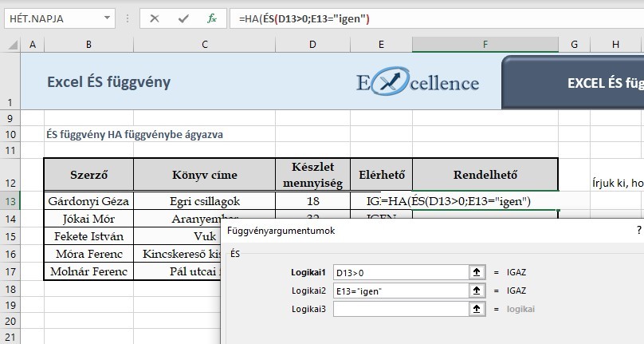Click the Logikai2 field with E13="igen"
Image resolution: width=644 pixels, height=344 pixels.
(x=401, y=291)
